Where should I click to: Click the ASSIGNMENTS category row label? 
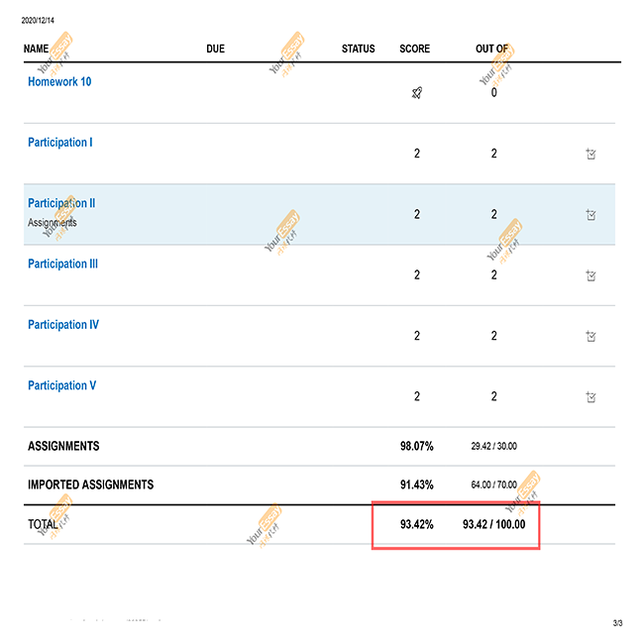[63, 447]
